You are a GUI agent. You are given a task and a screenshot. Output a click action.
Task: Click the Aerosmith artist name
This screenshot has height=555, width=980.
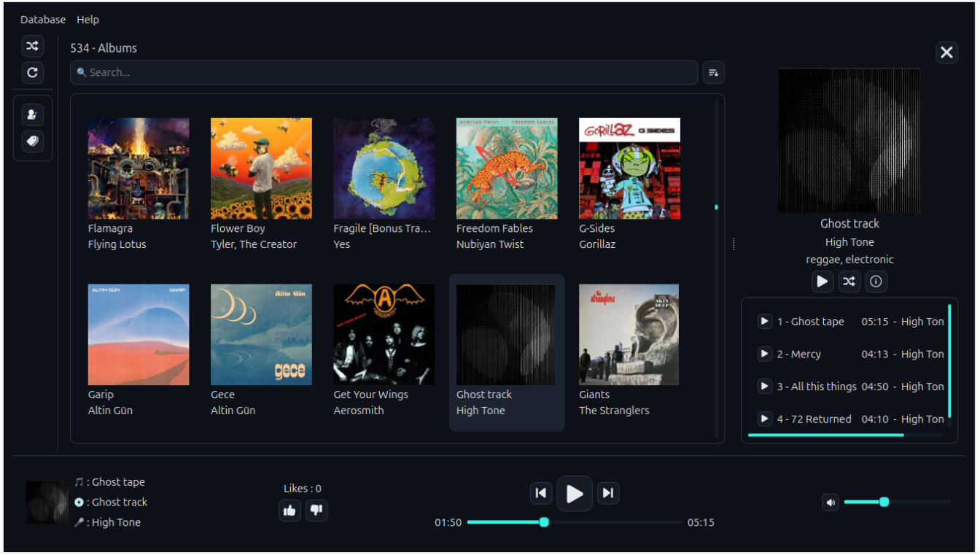click(x=359, y=411)
